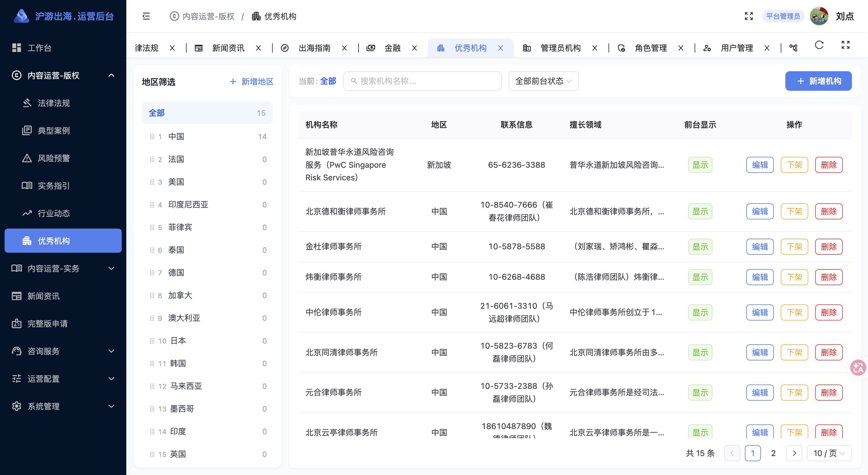The height and width of the screenshot is (475, 868).
Task: Switch to the 管理员机构 tab
Action: pos(561,48)
